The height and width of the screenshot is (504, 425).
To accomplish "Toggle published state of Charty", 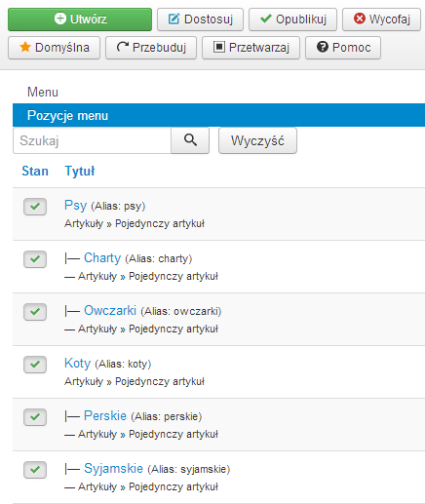I will (x=35, y=259).
